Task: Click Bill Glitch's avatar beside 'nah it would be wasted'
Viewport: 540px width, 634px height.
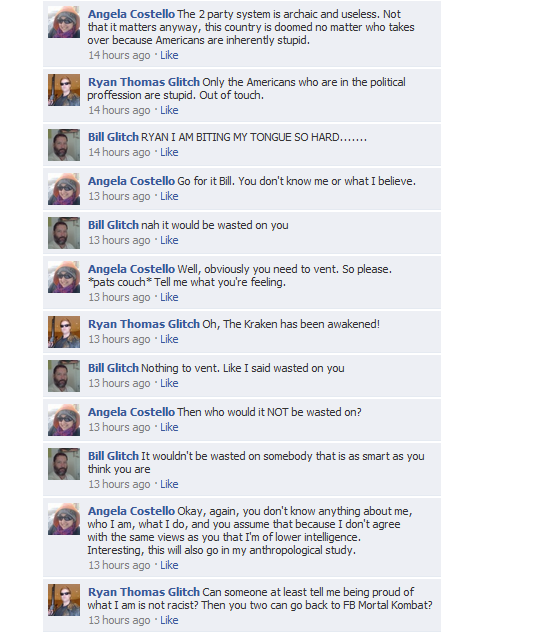Action: [x=64, y=233]
